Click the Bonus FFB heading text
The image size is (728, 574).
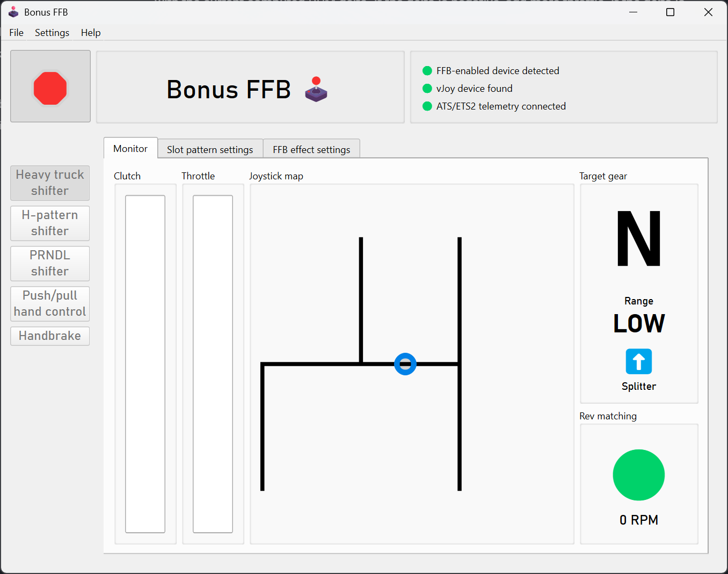[229, 89]
